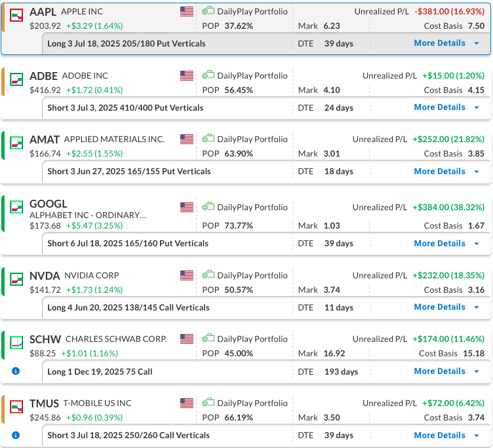The image size is (493, 448).
Task: Click 'Short 3 Jul 3, 2025 410/400 Put Verticals'
Action: (125, 108)
